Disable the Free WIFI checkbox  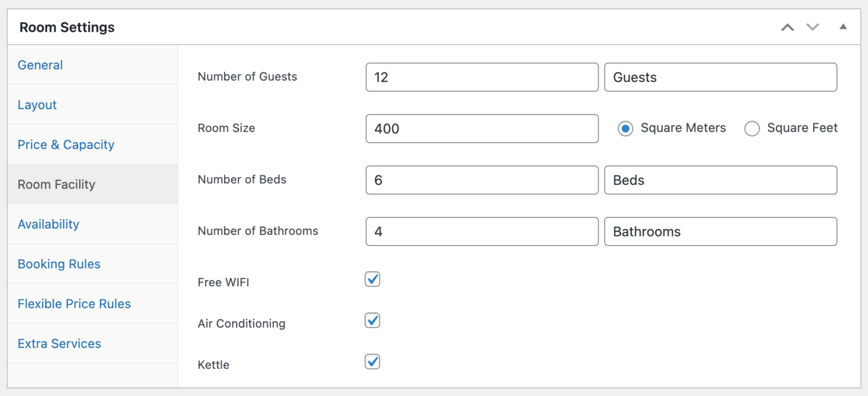[x=372, y=279]
